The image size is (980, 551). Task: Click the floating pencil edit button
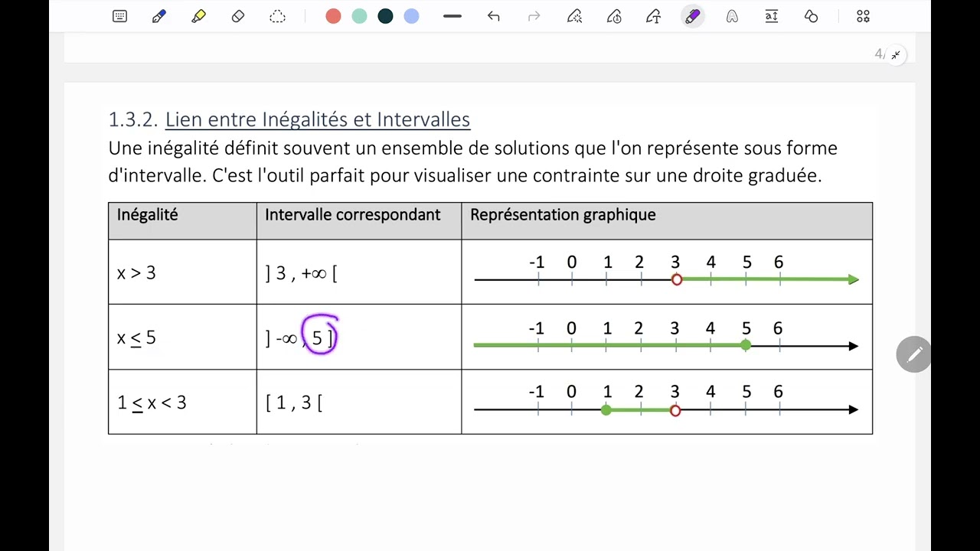tap(913, 354)
